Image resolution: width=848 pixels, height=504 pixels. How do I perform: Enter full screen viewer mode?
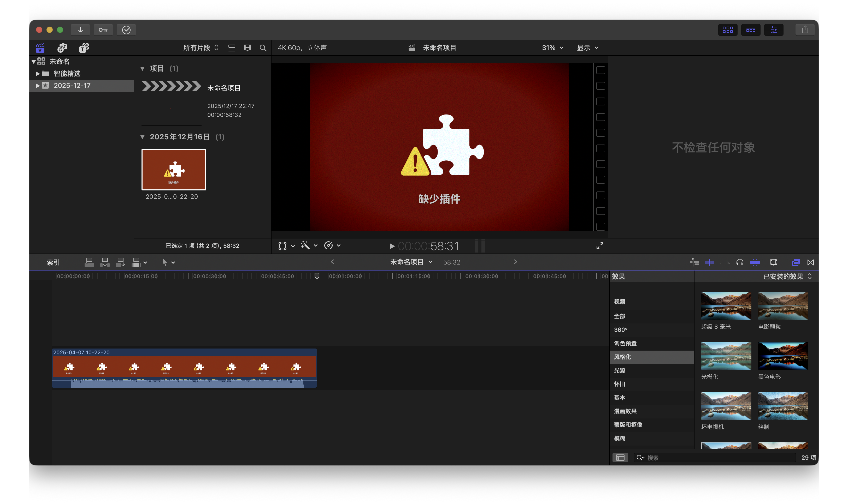tap(600, 246)
